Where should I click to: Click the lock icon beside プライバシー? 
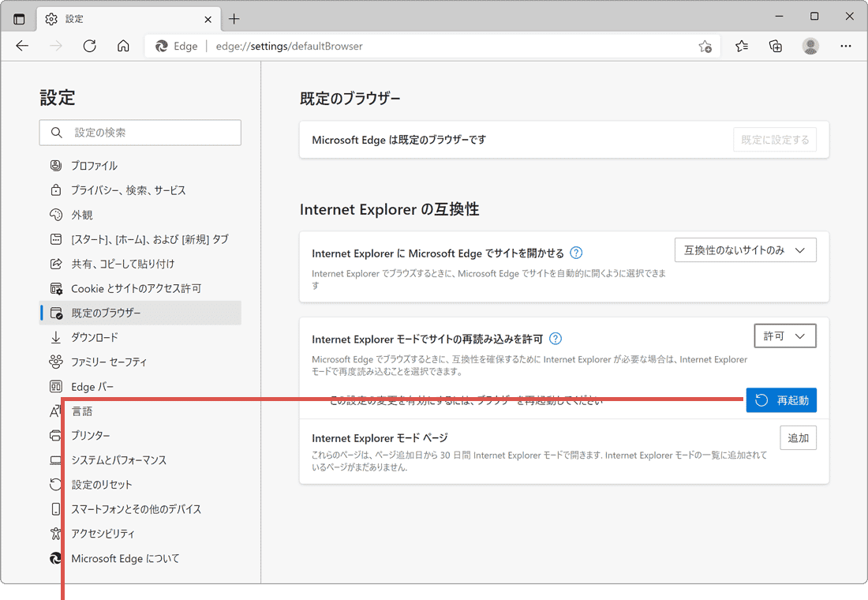(56, 190)
